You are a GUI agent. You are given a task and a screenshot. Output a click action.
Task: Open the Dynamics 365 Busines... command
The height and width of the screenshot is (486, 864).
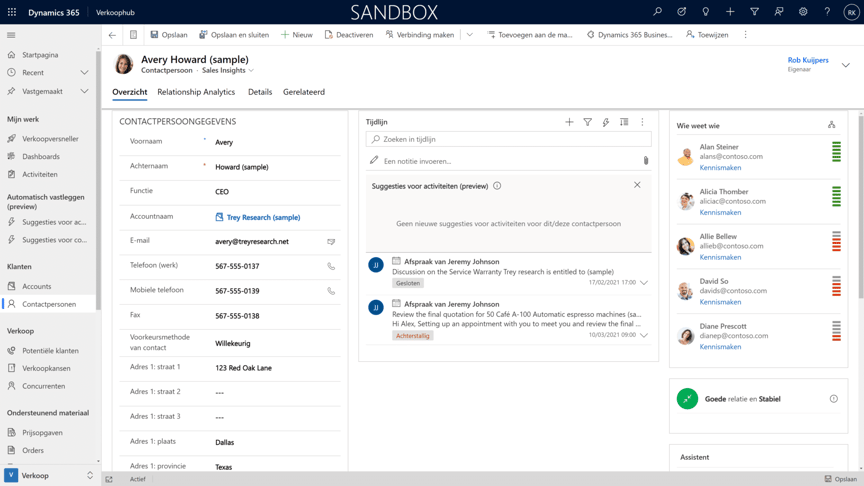point(629,35)
